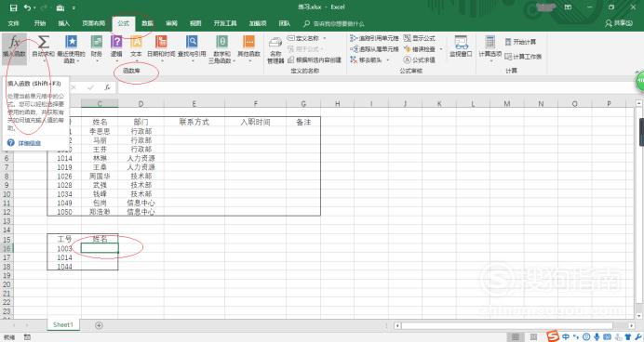
Task: Open the Lookup & Reference functions icon
Action: pyautogui.click(x=192, y=42)
